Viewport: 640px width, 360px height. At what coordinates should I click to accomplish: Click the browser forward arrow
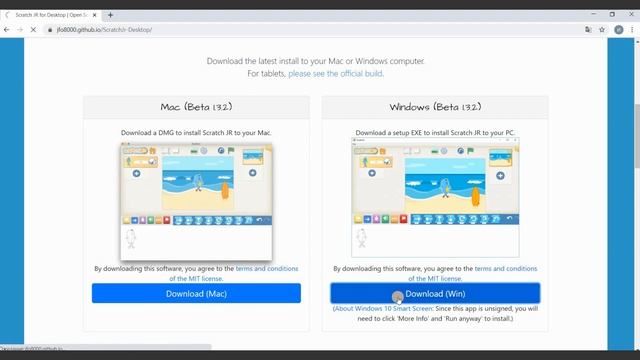point(20,30)
